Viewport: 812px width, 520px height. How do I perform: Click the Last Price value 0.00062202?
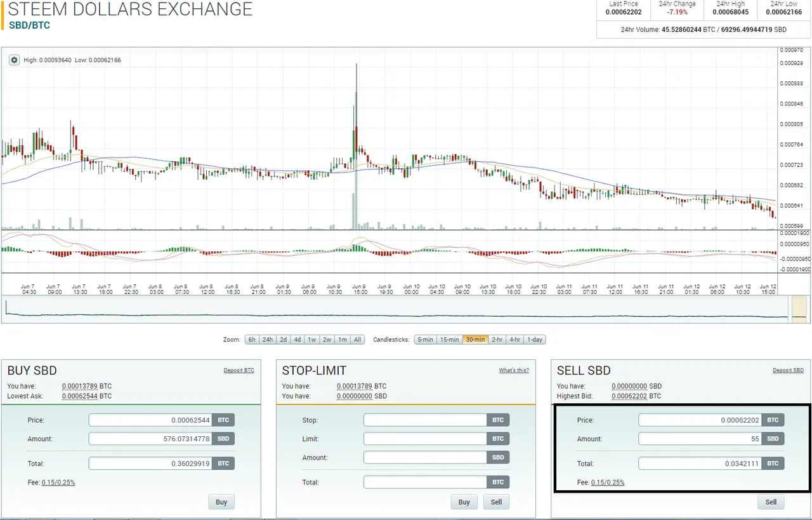click(624, 11)
